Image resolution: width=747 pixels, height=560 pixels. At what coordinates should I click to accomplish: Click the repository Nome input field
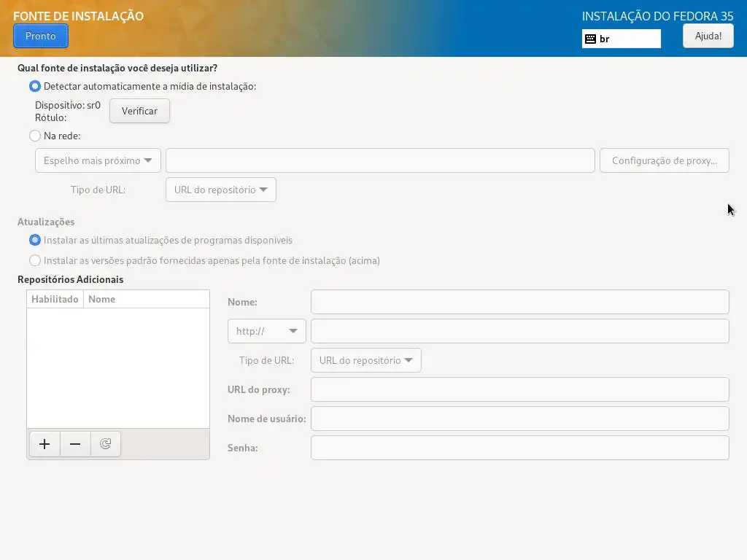coord(519,302)
